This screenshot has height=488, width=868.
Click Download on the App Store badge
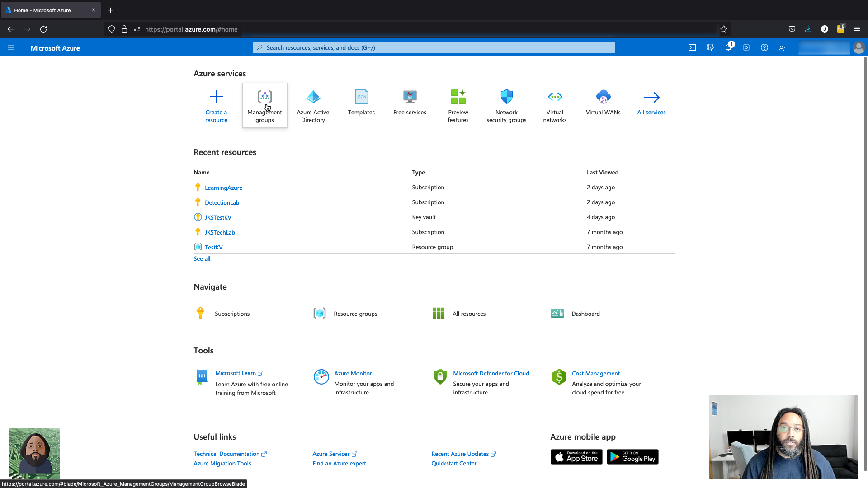click(x=576, y=457)
